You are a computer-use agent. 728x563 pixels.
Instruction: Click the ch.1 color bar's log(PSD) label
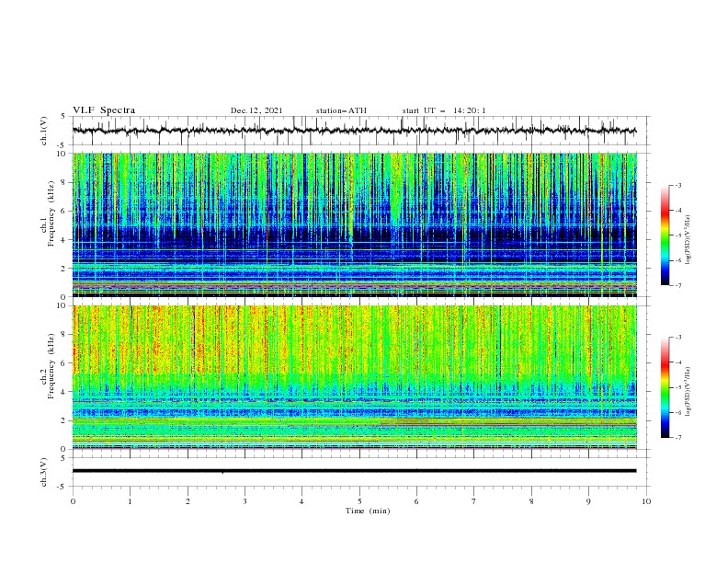(688, 240)
